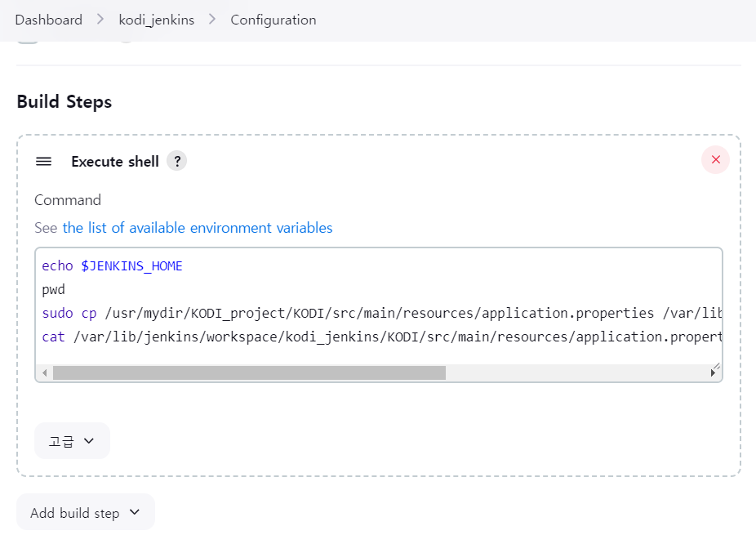Viewport: 756px width, 544px height.
Task: Click the horizontal scrollbar thumb in command box
Action: coord(249,372)
